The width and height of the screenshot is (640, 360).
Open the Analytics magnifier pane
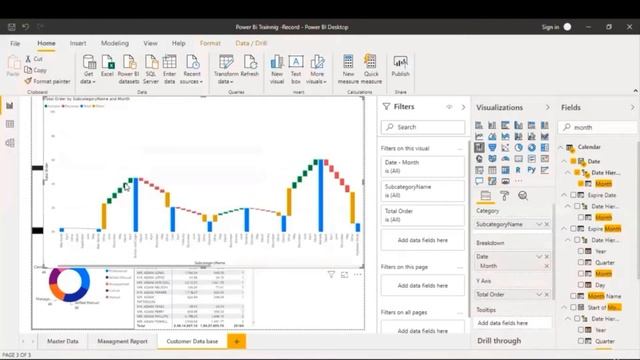tap(523, 196)
